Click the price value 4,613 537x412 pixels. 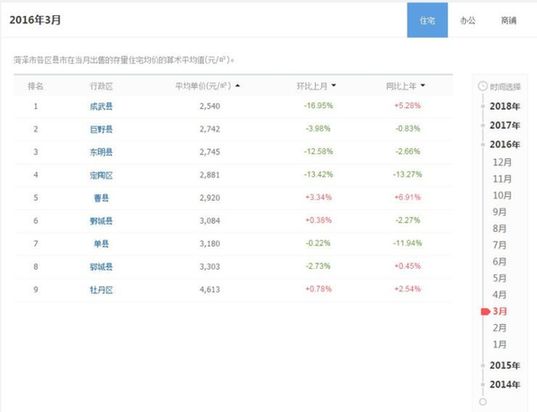click(210, 289)
